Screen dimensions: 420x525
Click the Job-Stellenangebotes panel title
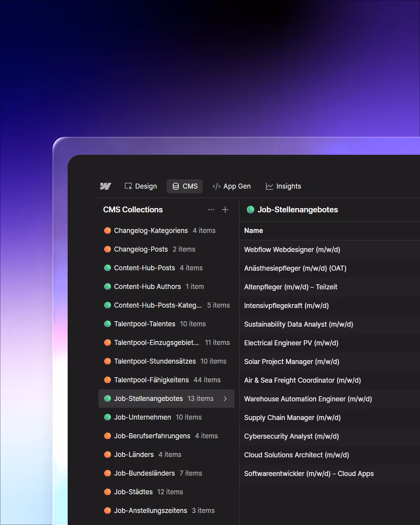pos(297,210)
